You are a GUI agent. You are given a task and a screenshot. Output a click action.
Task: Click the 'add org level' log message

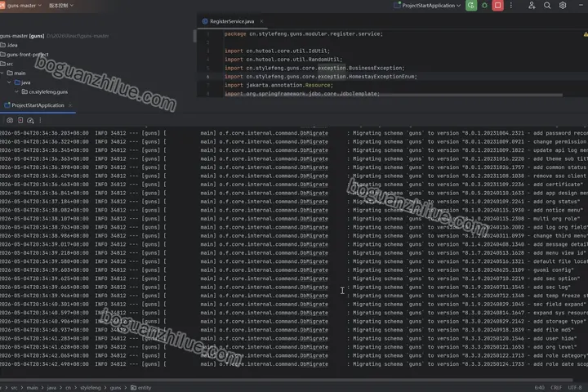555,347
